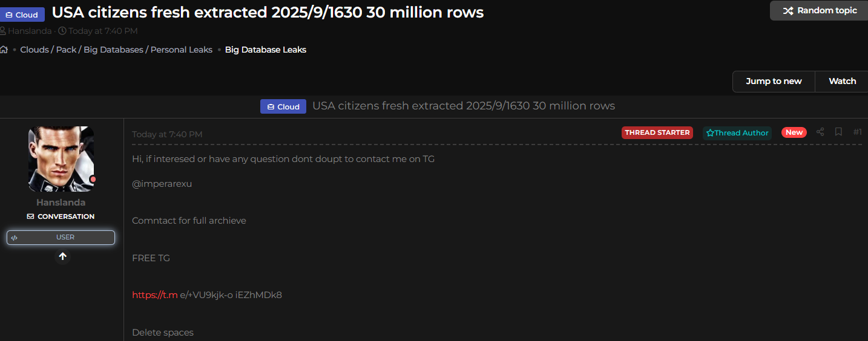Click the author name Hanslanda under thread title
Image resolution: width=868 pixels, height=341 pixels.
[x=30, y=31]
